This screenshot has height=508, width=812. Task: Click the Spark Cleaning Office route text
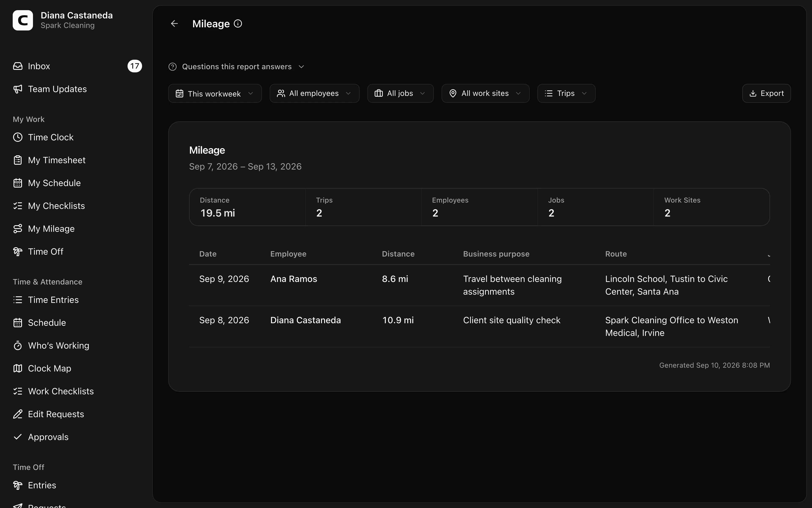tap(672, 327)
